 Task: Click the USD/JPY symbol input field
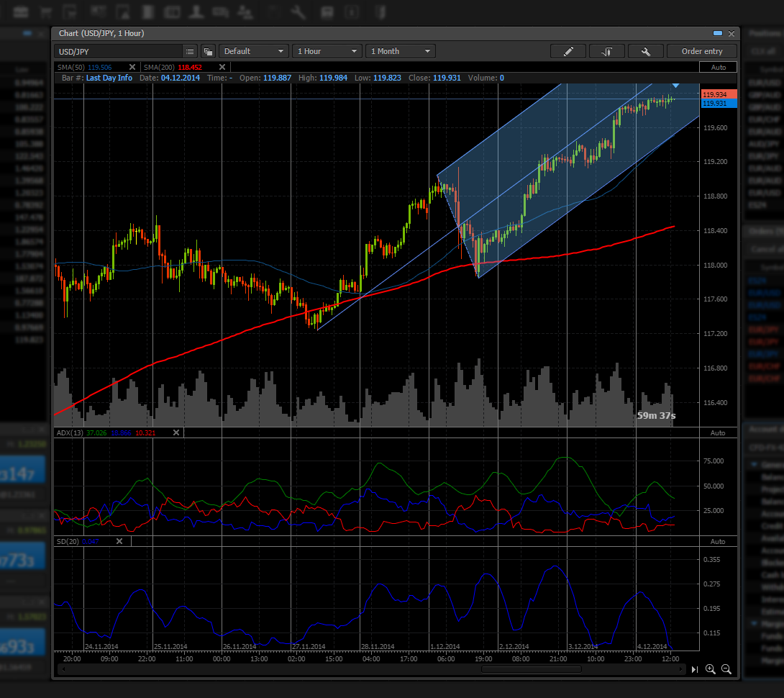(119, 51)
